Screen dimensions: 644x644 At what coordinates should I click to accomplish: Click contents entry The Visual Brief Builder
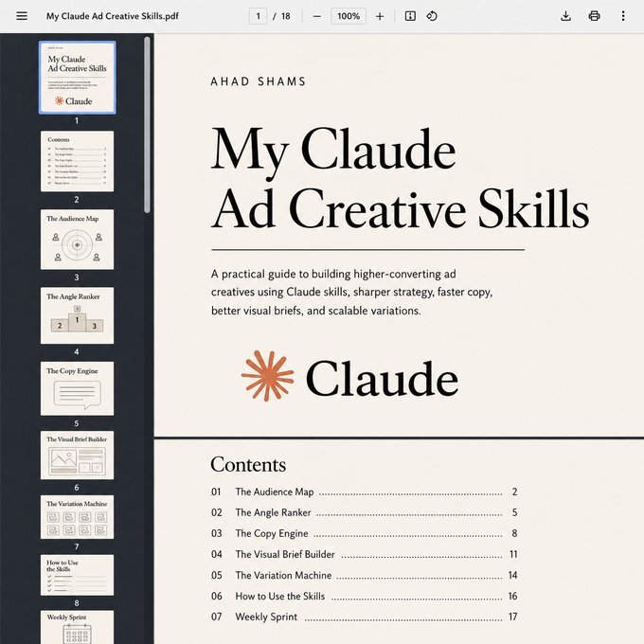364,554
